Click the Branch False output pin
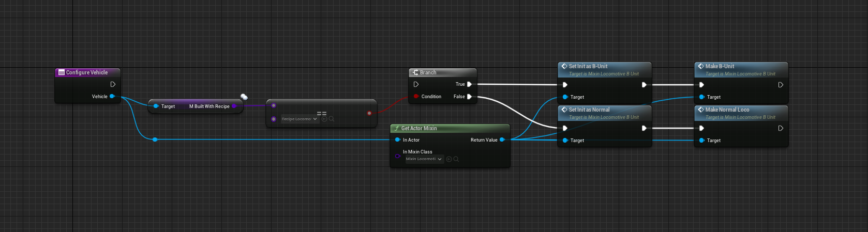The image size is (868, 232). coord(469,97)
